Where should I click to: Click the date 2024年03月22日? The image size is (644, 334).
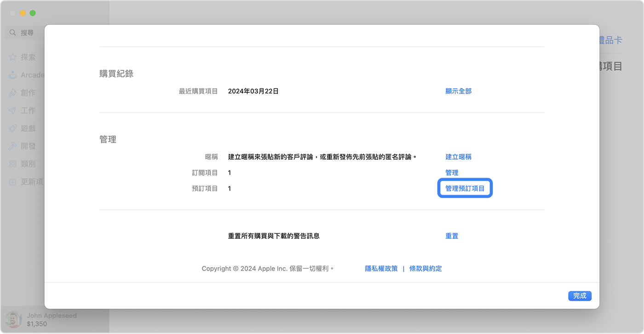[x=253, y=91]
